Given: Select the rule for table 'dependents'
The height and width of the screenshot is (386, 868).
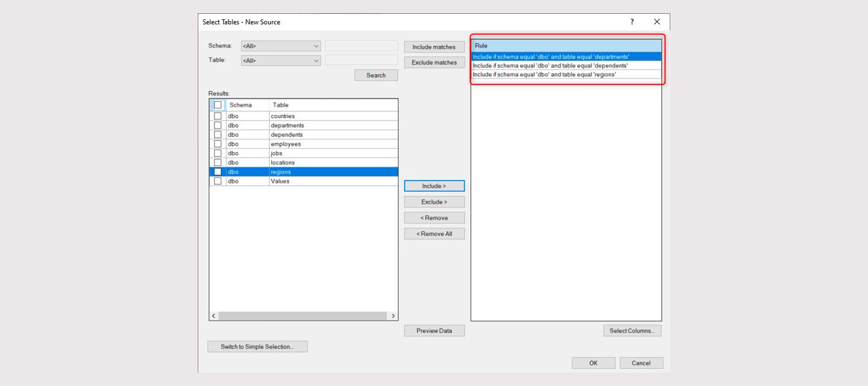Looking at the screenshot, I should [x=566, y=66].
